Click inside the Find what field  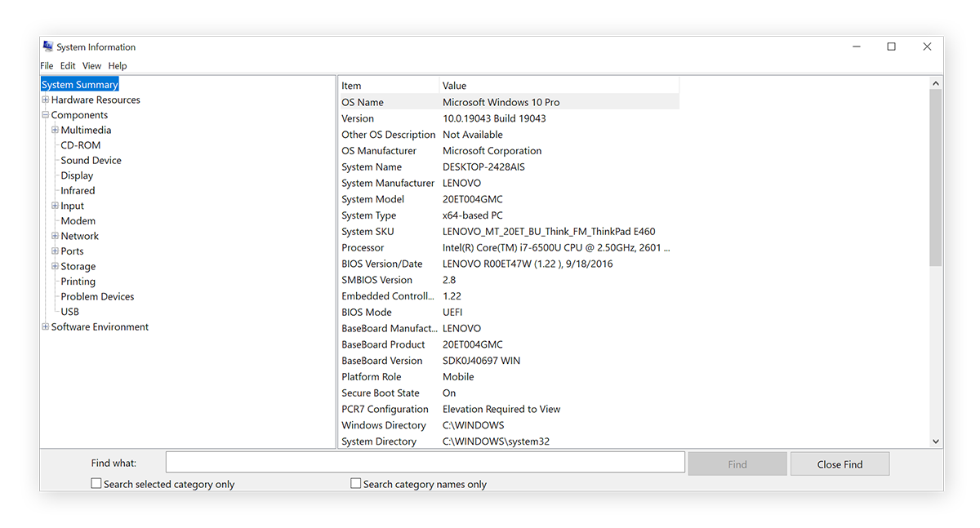tap(425, 462)
